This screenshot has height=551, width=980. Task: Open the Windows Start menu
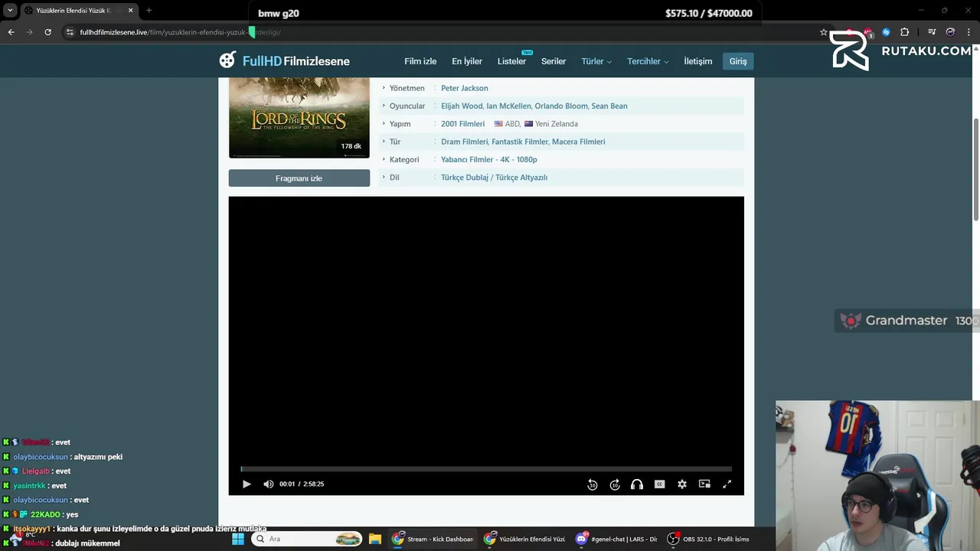pos(238,539)
